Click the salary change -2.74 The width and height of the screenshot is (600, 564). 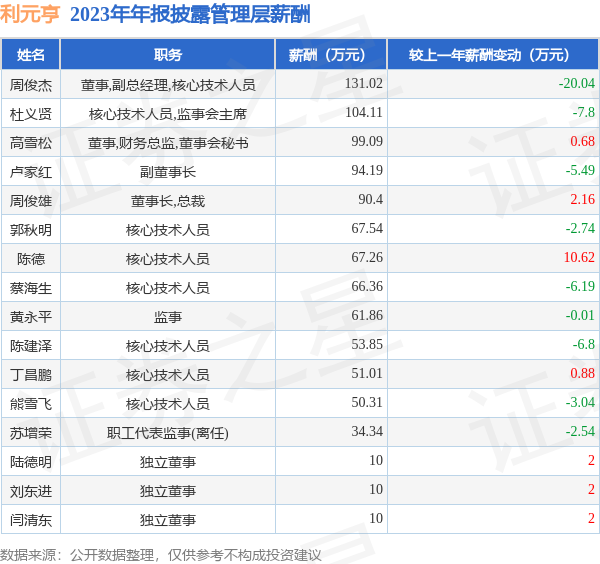point(580,228)
